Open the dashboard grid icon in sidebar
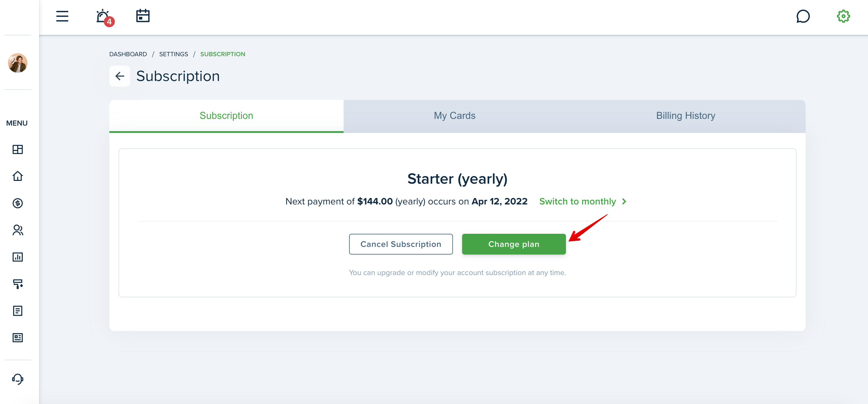 [x=17, y=149]
